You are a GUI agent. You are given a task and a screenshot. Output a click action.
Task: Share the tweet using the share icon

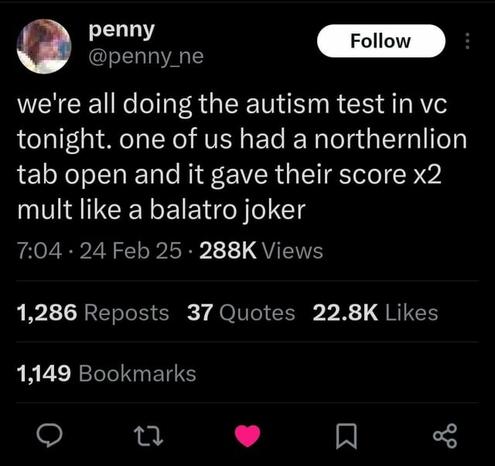[445, 436]
